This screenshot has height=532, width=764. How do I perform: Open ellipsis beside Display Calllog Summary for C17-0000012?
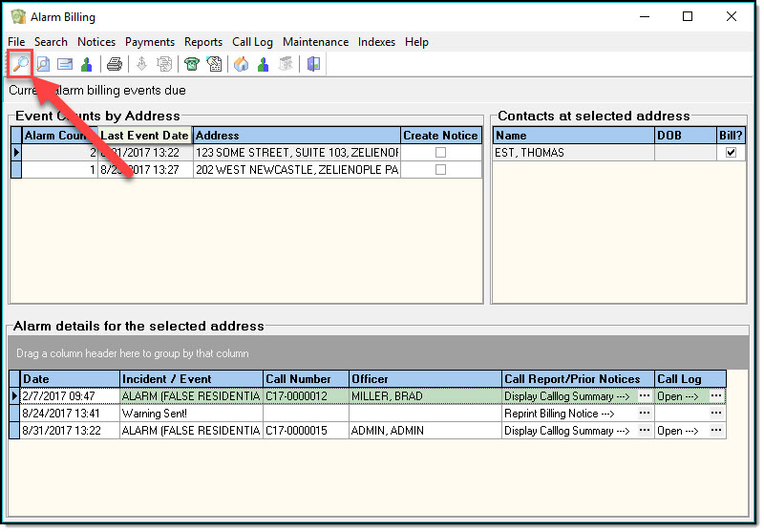645,396
